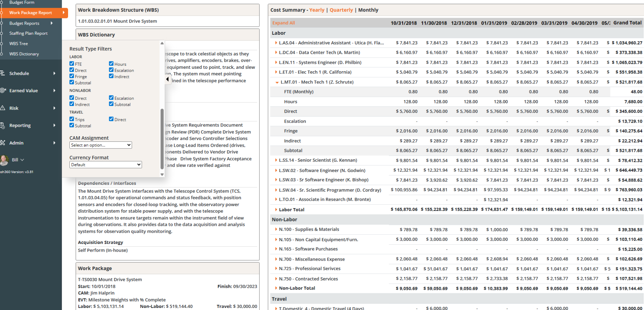Toggle the Nonlabor Direct checkbox
Image resolution: width=644 pixels, height=310 pixels.
(x=72, y=98)
